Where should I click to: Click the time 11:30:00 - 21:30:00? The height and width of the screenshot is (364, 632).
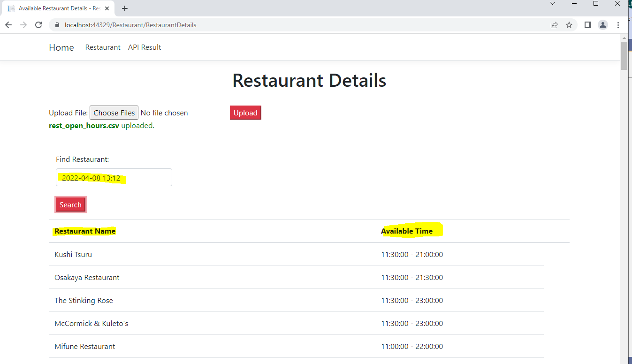[x=412, y=278]
